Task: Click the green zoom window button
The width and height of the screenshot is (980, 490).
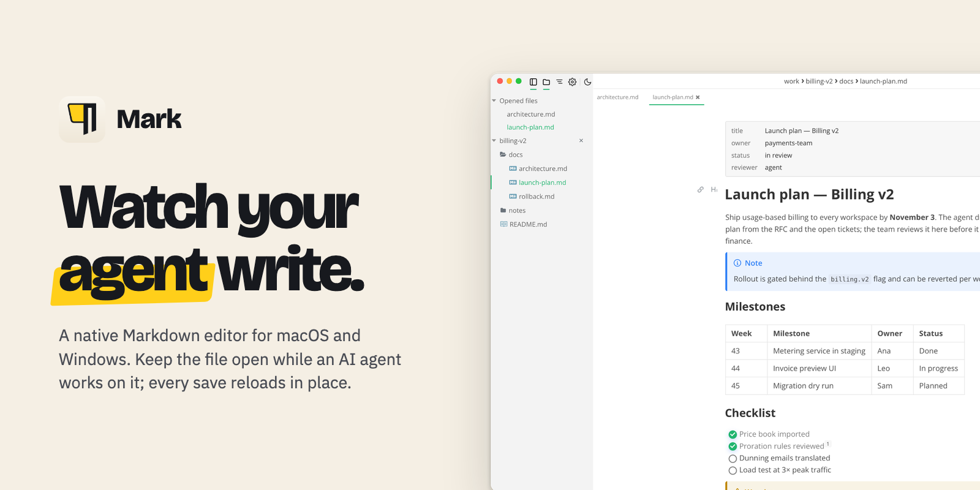Action: point(519,81)
